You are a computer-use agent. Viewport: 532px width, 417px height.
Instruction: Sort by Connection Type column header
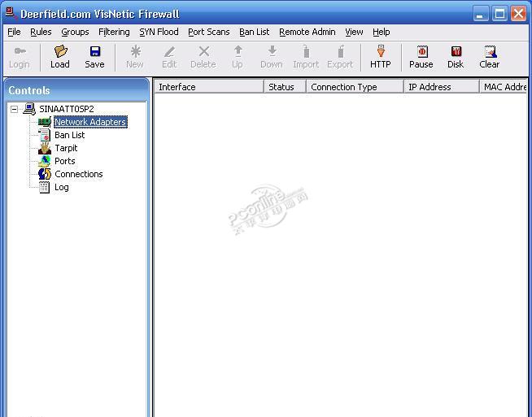coord(355,87)
